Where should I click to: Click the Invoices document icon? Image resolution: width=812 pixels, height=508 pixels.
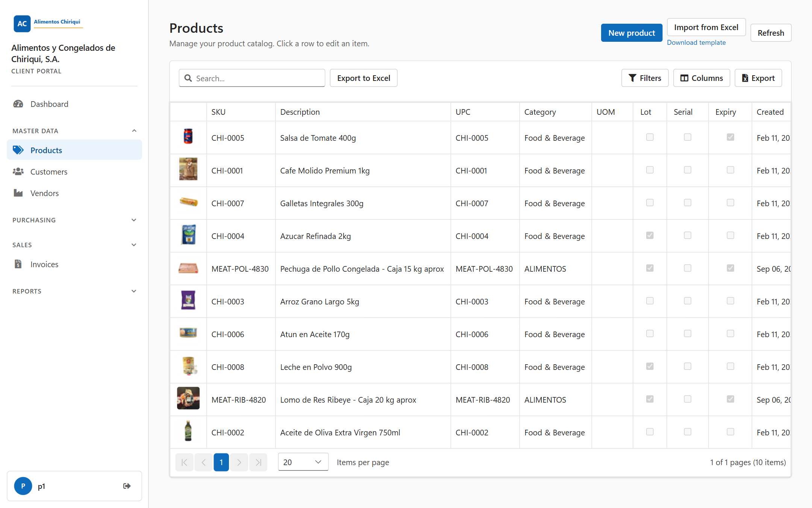(x=18, y=264)
